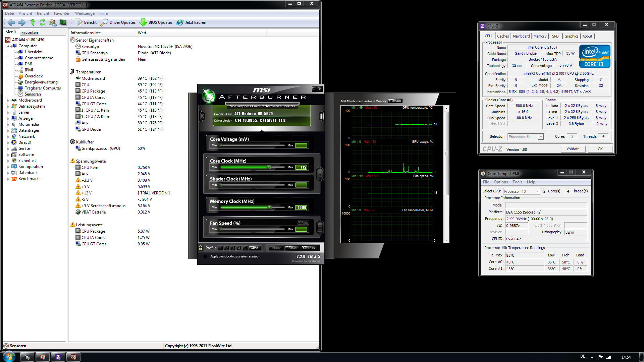
Task: Click the green refresh arrows in AIDA64 toolbar
Action: coord(43,22)
